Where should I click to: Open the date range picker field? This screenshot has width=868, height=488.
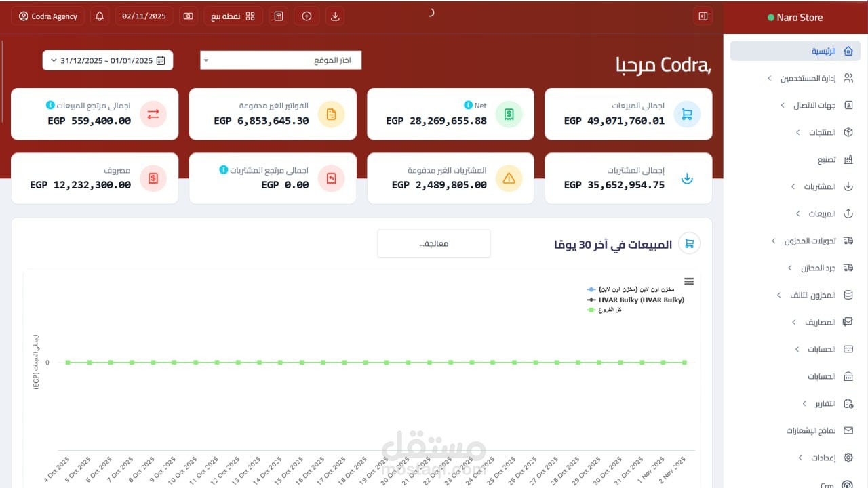(x=107, y=60)
